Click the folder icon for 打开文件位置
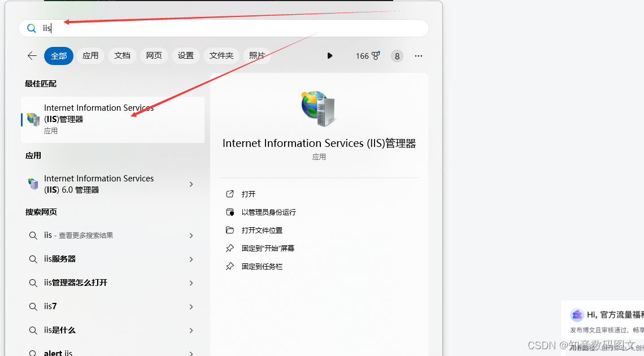This screenshot has width=644, height=356. point(230,230)
